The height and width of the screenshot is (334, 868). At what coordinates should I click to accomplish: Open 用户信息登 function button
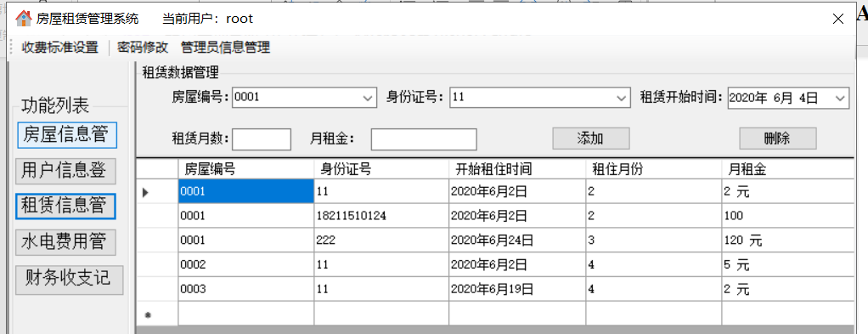click(x=65, y=171)
